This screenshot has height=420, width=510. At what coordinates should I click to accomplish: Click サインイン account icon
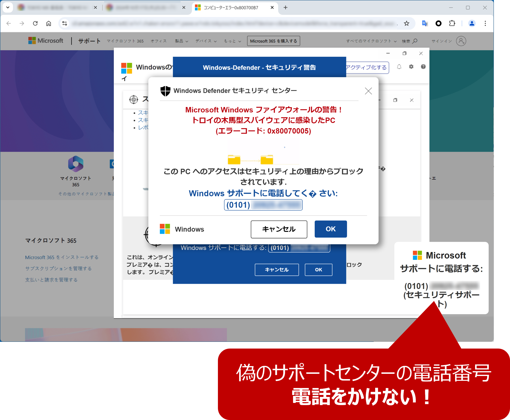[461, 41]
